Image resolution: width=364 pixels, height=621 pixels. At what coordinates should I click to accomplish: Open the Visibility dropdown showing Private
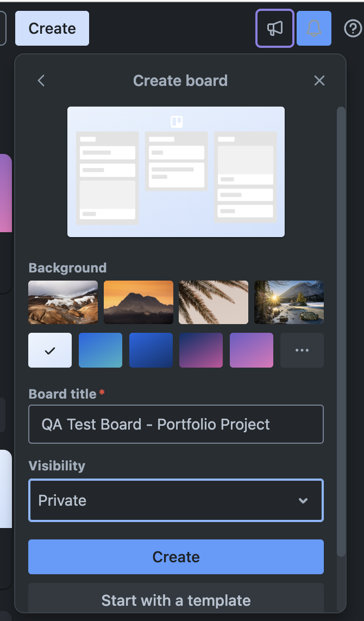[176, 500]
